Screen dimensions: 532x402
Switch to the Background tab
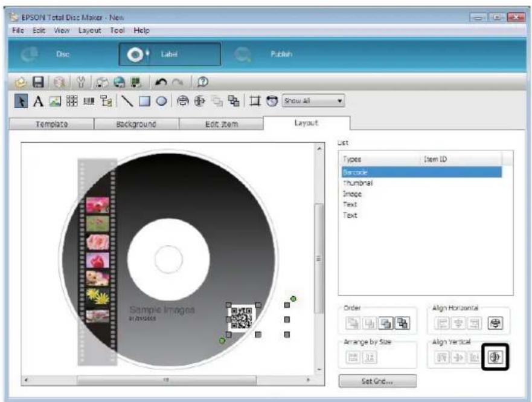136,124
